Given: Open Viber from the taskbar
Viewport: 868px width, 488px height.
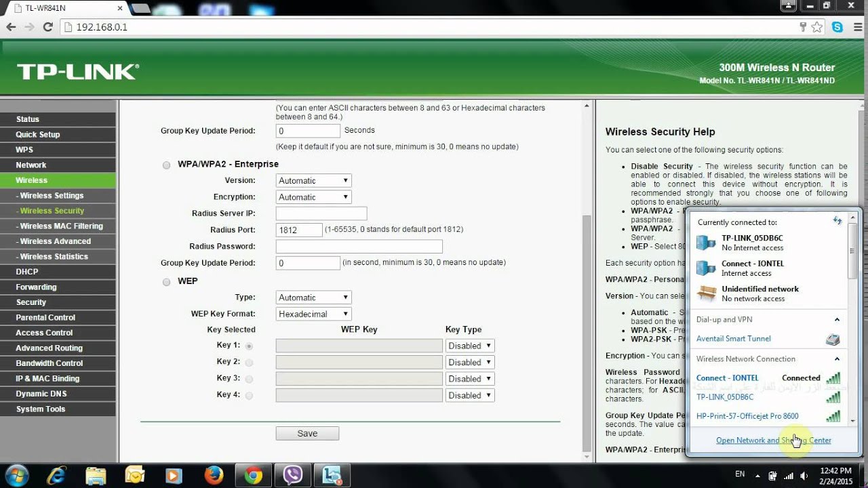Looking at the screenshot, I should point(293,474).
